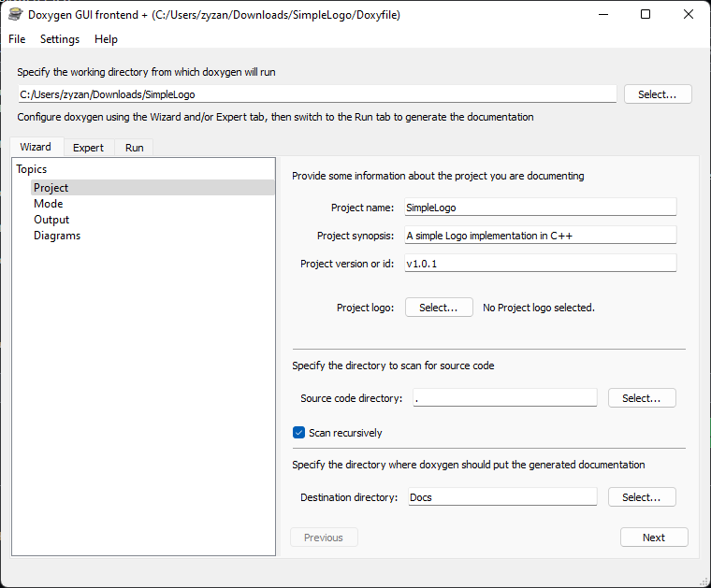Click Select button for Project logo
Screen dimensions: 711x588
pos(439,308)
